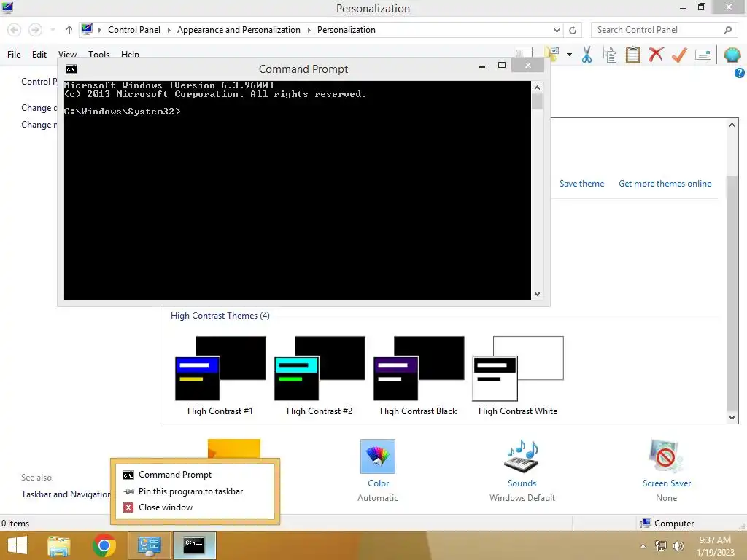This screenshot has height=560, width=747.
Task: Click the Command Prompt taskbar button
Action: click(194, 545)
